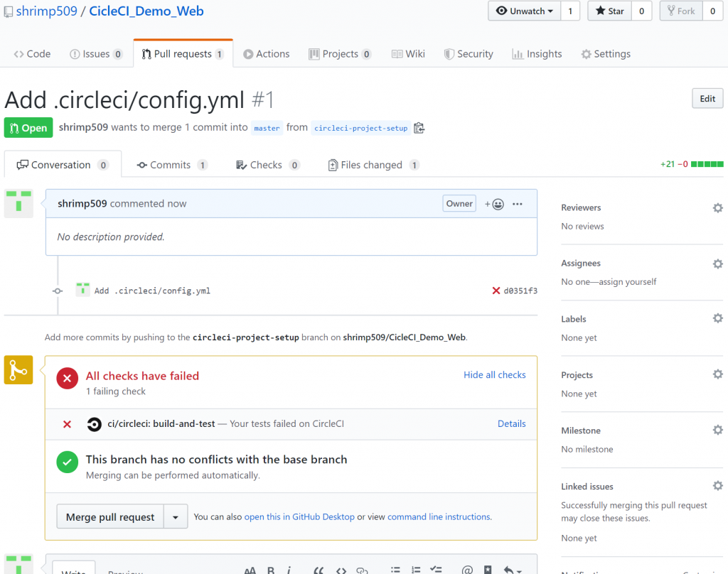Click the Linked issues gear icon
The image size is (728, 574).
coord(718,486)
